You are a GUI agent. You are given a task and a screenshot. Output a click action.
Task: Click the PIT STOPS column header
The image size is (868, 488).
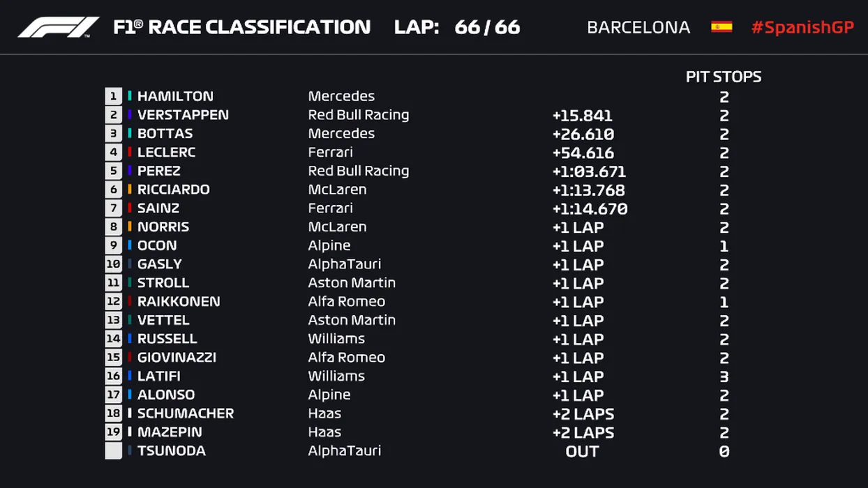pos(724,77)
